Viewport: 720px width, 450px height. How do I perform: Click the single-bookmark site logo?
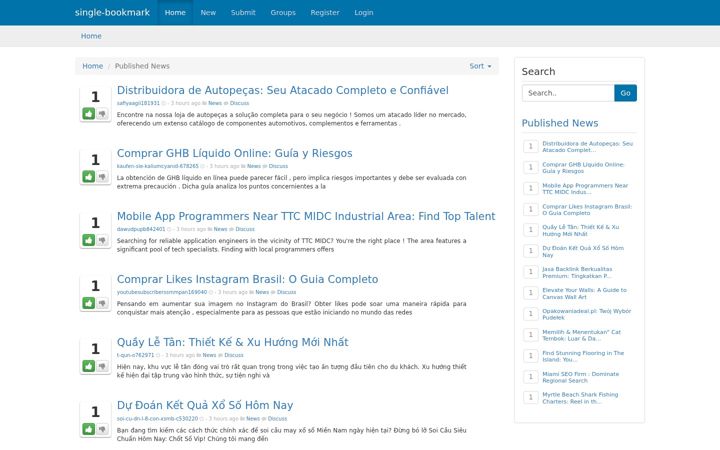(112, 12)
